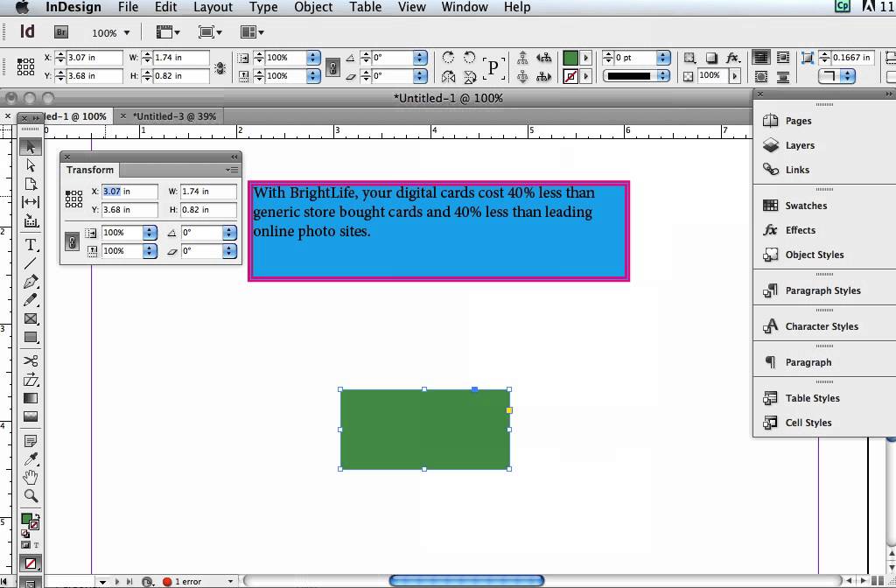
Task: Open rotation angle dropdown in Transform panel
Action: tap(229, 233)
